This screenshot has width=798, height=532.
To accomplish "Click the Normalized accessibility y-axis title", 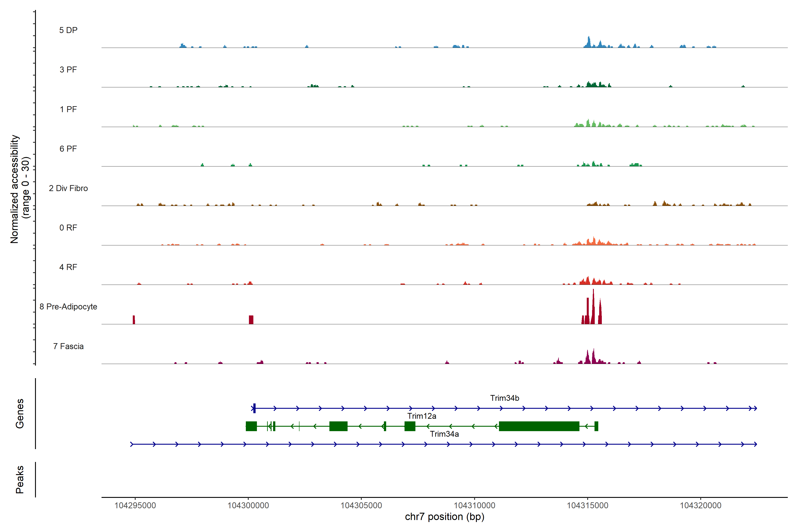I will pos(20,189).
